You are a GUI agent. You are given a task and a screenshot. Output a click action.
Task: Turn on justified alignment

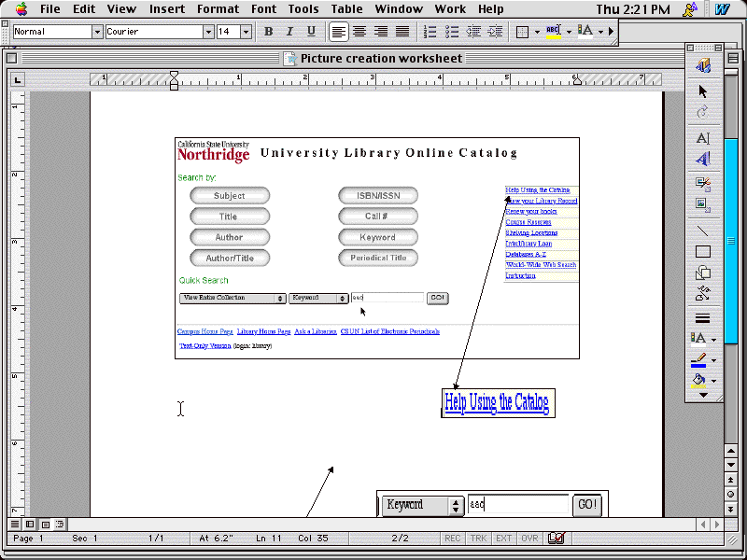402,32
